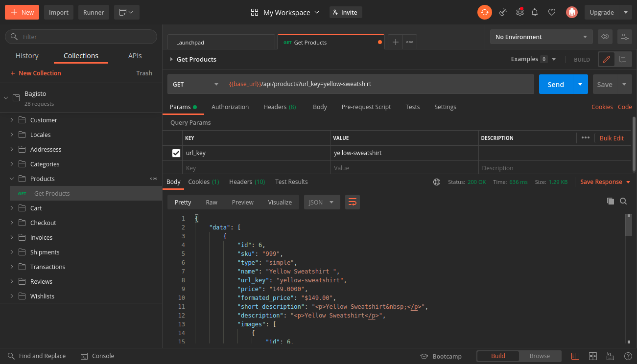
Task: Uncheck the url_key parameter checkbox
Action: (176, 153)
